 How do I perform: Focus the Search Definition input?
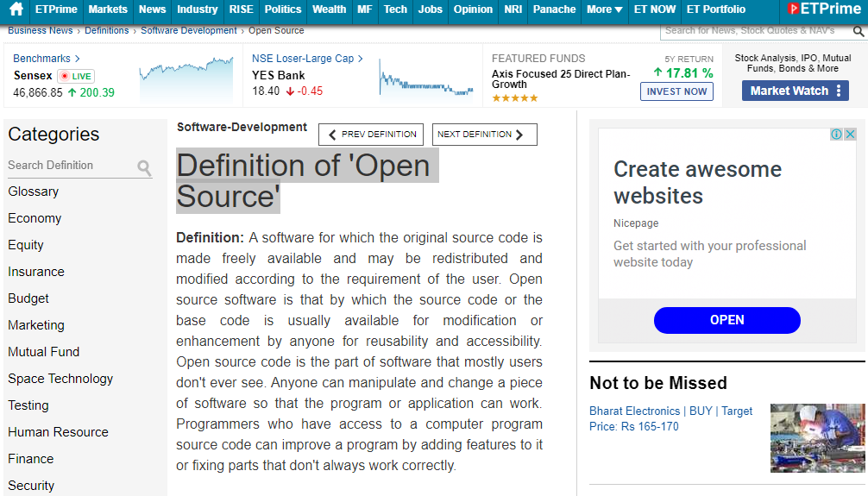pyautogui.click(x=72, y=166)
